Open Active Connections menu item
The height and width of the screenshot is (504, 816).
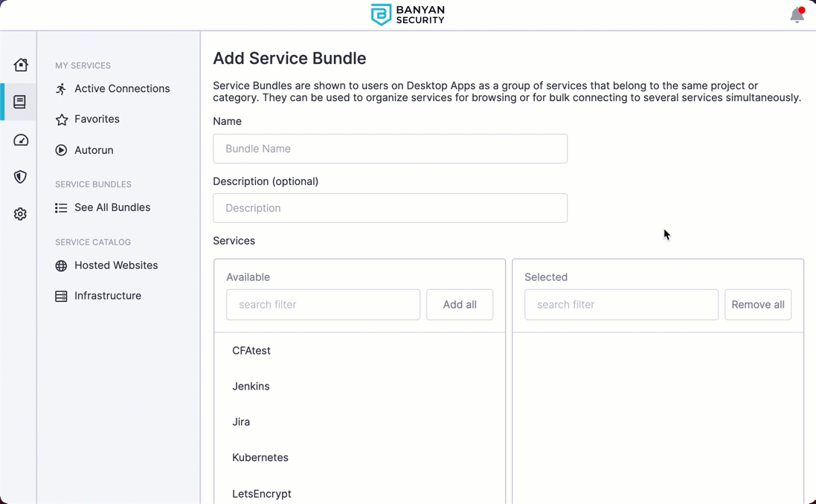pos(121,88)
